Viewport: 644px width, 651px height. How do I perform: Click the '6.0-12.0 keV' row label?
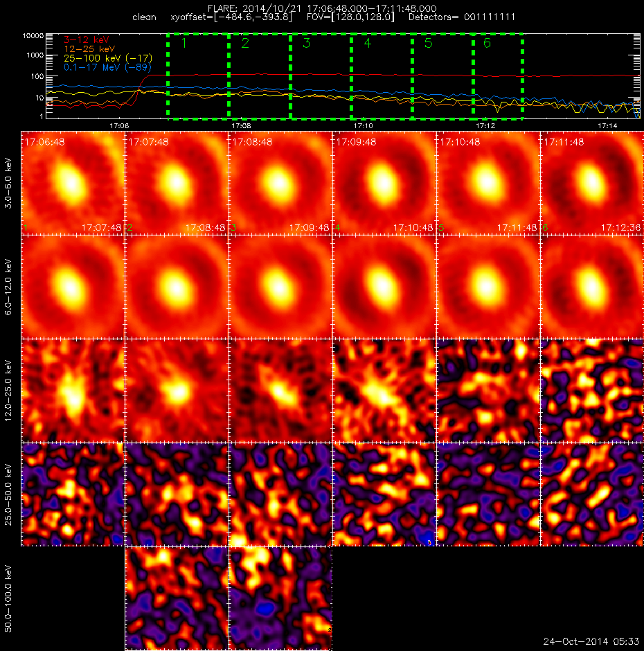coord(8,287)
